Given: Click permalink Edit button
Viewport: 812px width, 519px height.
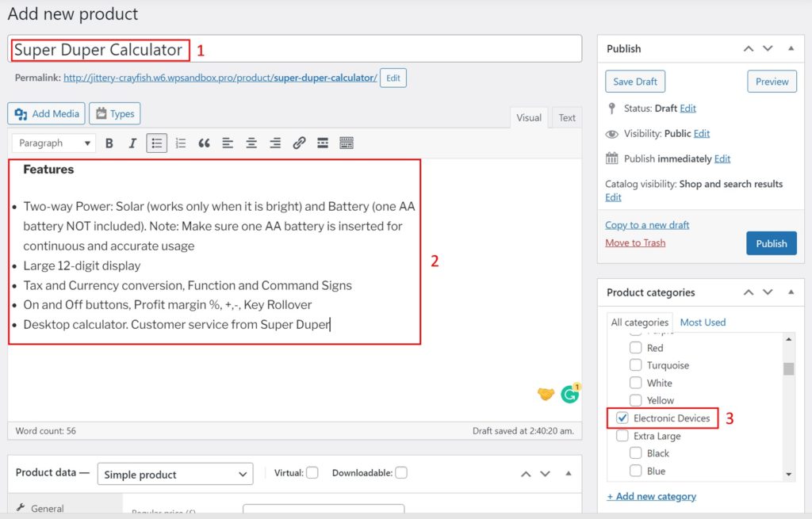Looking at the screenshot, I should [393, 78].
